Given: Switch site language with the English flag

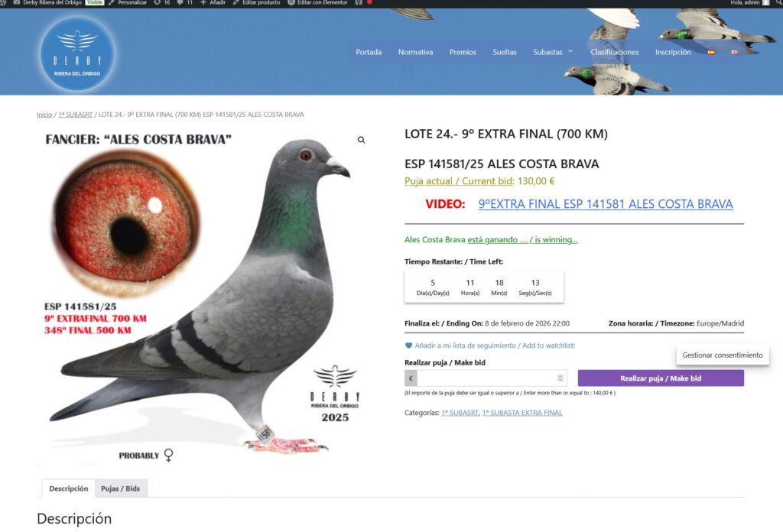Looking at the screenshot, I should pyautogui.click(x=734, y=52).
